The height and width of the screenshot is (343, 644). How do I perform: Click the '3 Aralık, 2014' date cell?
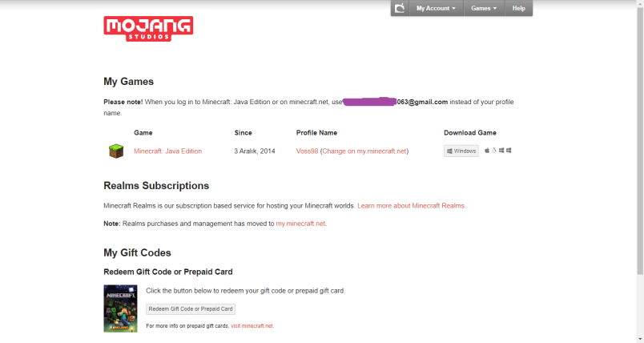[x=255, y=151]
